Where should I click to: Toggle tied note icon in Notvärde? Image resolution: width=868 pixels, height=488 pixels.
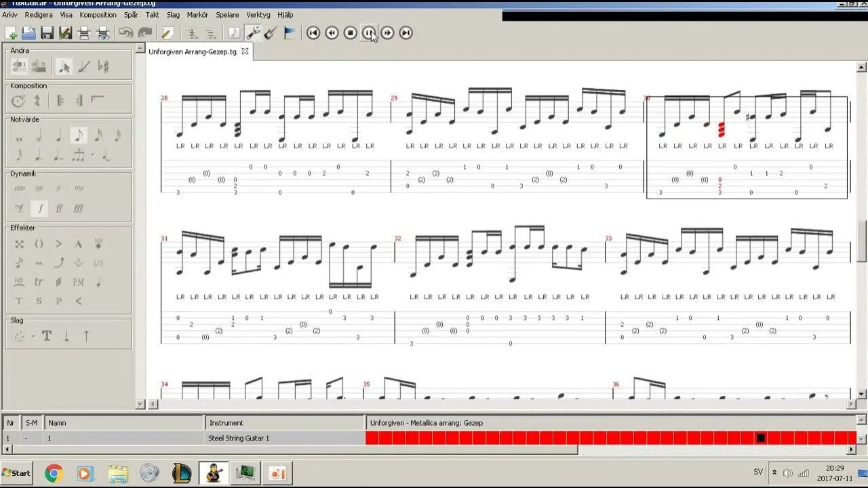point(106,155)
